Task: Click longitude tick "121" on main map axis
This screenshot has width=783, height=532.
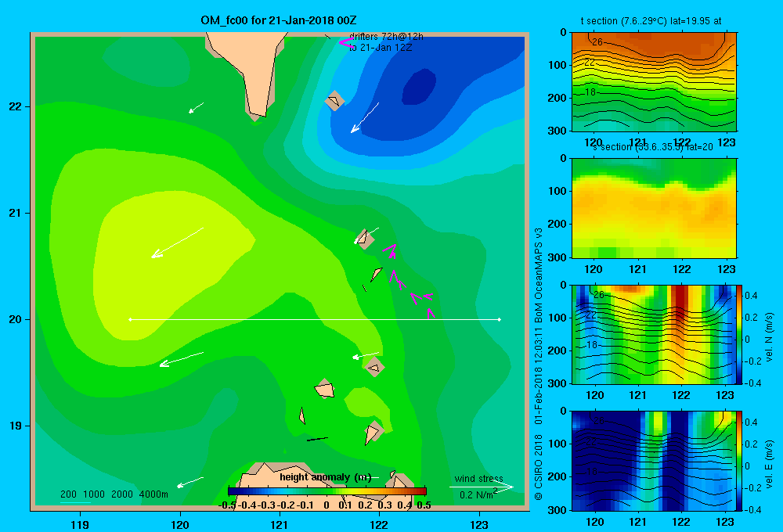Action: click(280, 524)
